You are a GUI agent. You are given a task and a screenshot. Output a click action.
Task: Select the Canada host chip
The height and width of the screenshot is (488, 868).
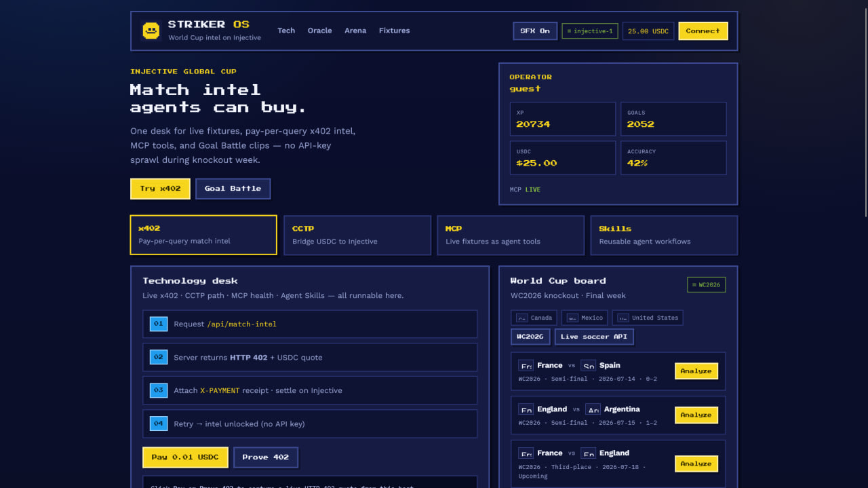[534, 318]
